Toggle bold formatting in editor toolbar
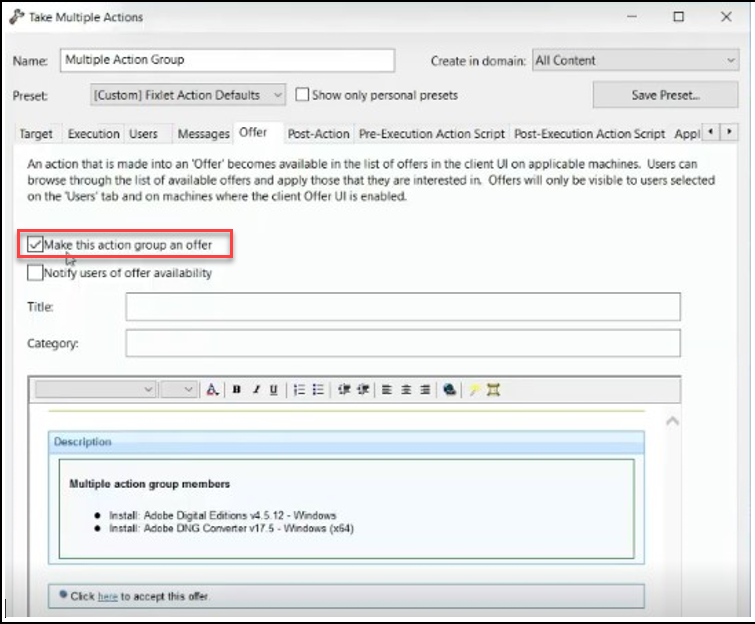Screen dimensions: 755x624 point(236,390)
